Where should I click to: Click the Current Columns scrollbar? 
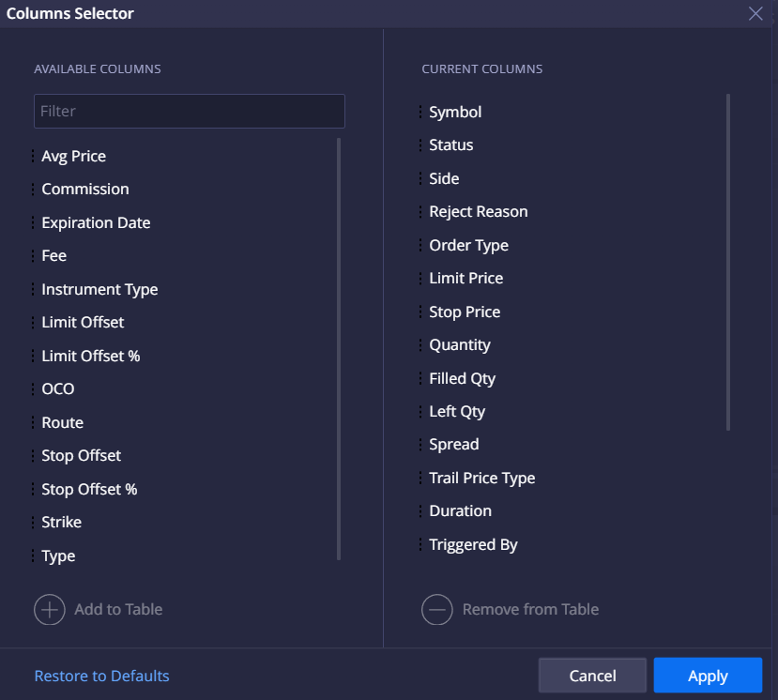click(728, 262)
